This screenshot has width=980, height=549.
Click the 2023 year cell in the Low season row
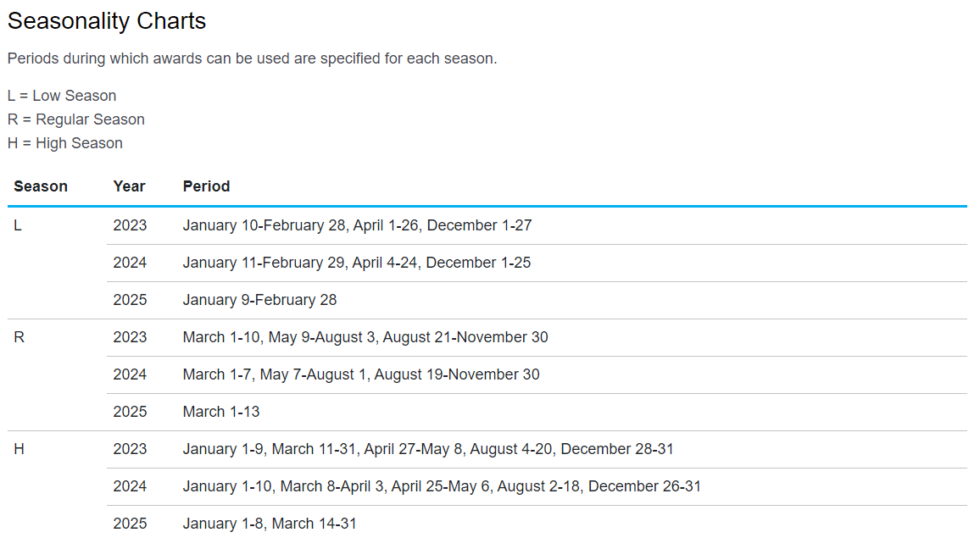[x=130, y=225]
